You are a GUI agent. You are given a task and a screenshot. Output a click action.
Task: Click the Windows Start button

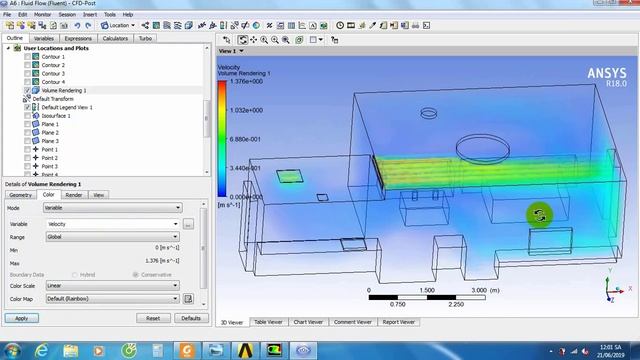coord(12,351)
